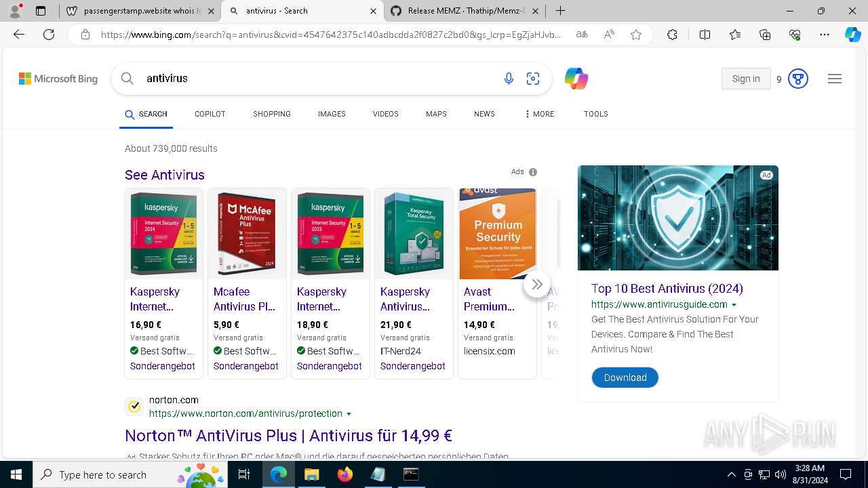
Task: Open Mcafee Antivirus Plus 5,90 € product
Action: tap(247, 283)
